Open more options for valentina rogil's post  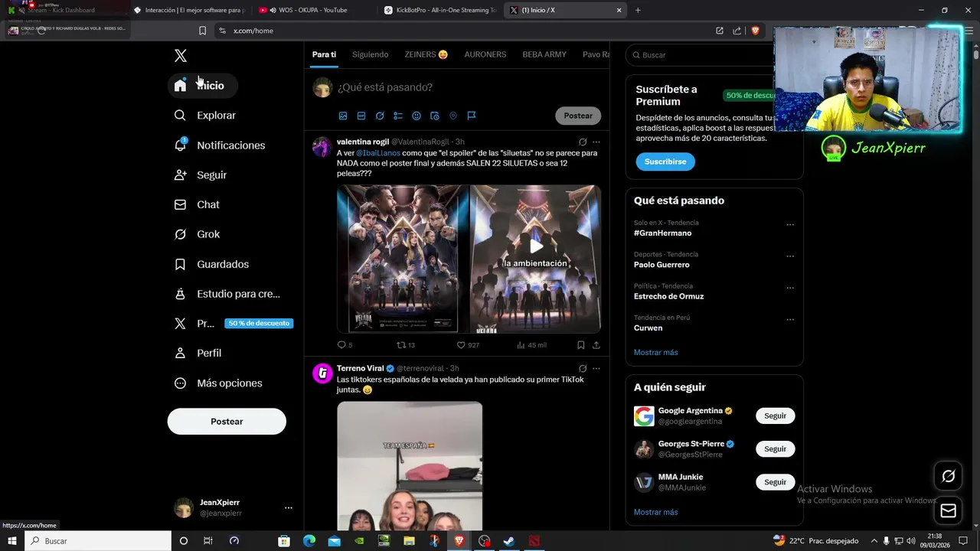(x=596, y=142)
